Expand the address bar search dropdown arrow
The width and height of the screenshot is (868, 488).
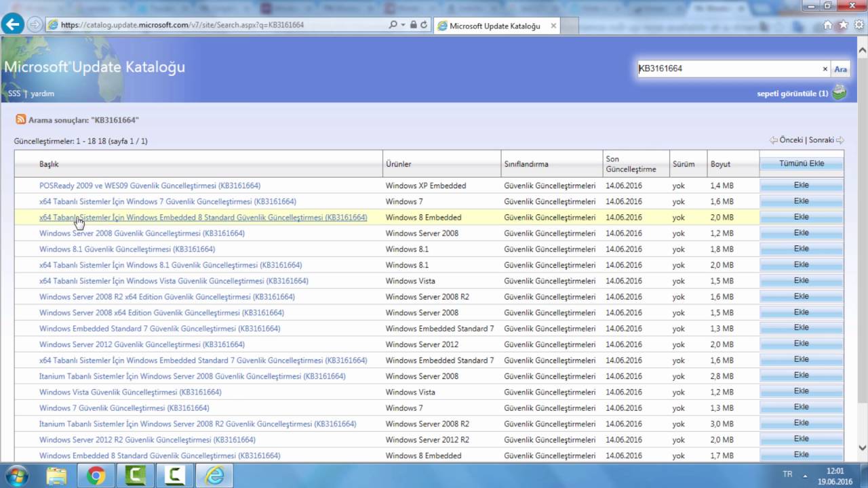(x=403, y=25)
